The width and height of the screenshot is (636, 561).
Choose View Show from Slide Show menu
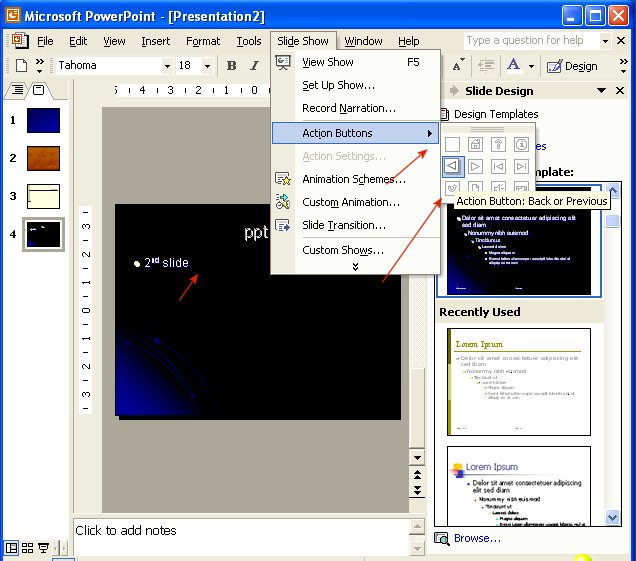click(355, 62)
